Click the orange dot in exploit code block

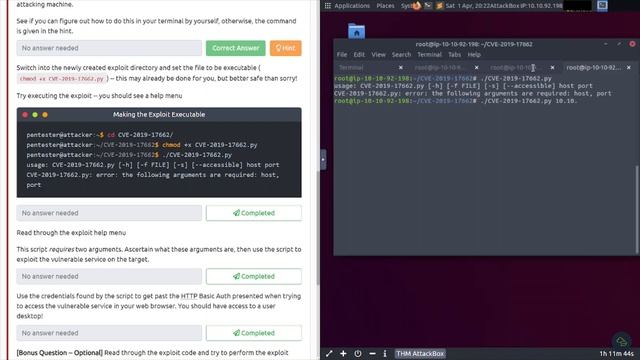coord(45,115)
